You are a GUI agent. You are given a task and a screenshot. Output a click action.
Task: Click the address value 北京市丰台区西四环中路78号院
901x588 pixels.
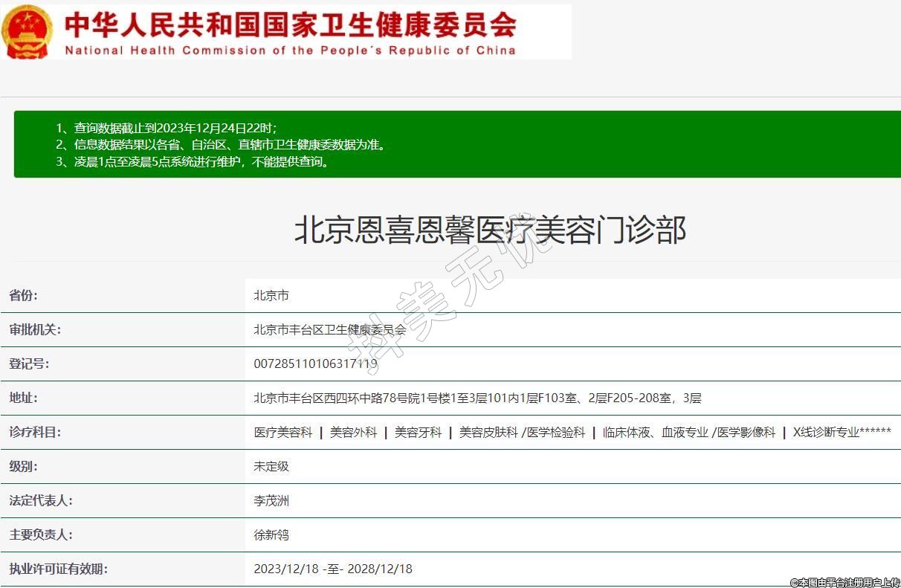477,398
